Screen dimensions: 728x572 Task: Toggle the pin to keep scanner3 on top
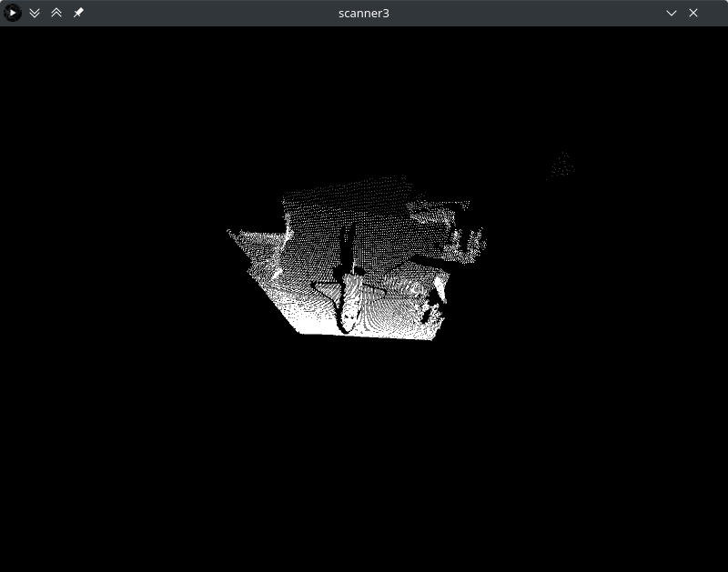78,13
